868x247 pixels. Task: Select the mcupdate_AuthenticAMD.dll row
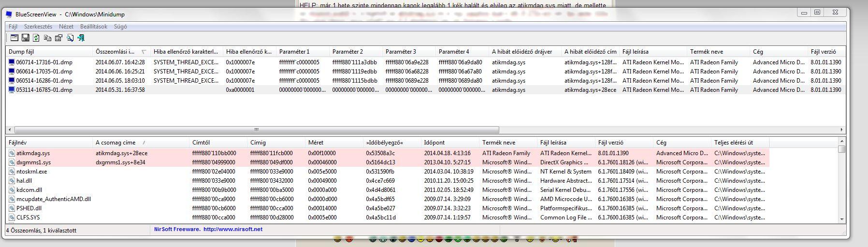tap(388, 199)
